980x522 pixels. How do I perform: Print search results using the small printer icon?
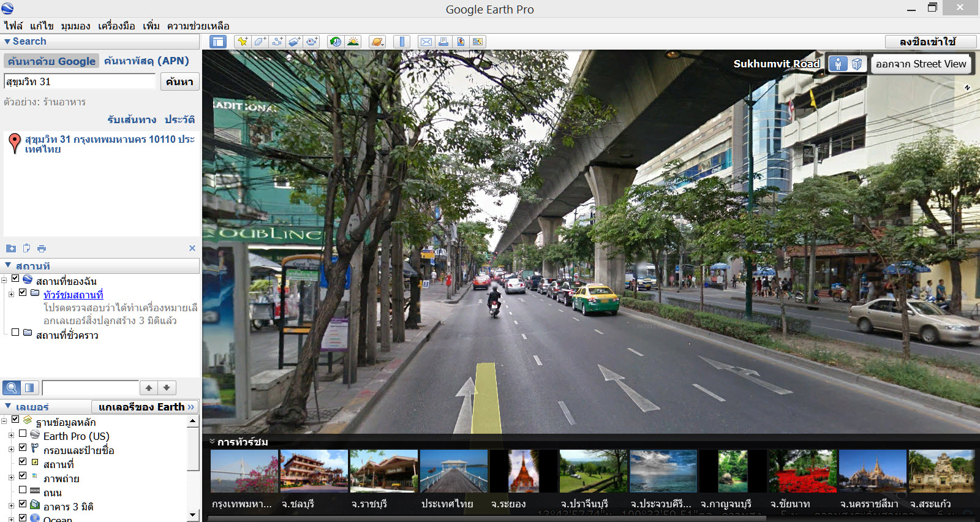point(42,248)
